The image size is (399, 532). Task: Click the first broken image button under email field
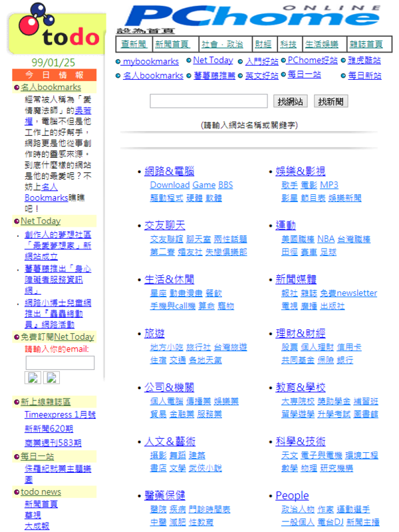[33, 378]
